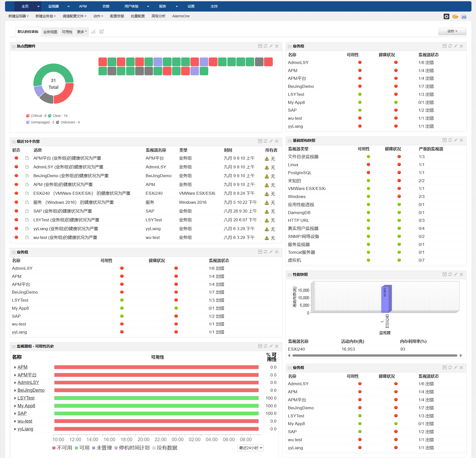Click the green availability bar for SAP
The height and width of the screenshot is (458, 476).
tap(156, 413)
